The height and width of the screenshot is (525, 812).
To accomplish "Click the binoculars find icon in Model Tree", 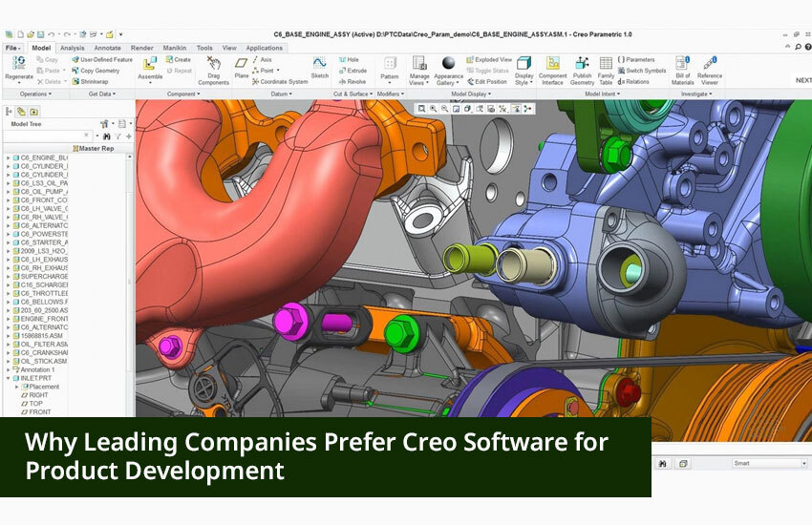I will pos(107,136).
